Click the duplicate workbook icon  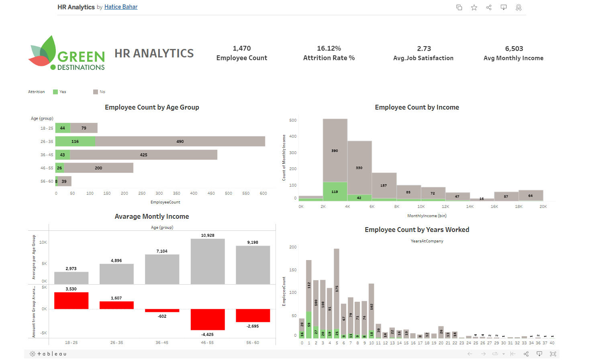[x=459, y=7]
